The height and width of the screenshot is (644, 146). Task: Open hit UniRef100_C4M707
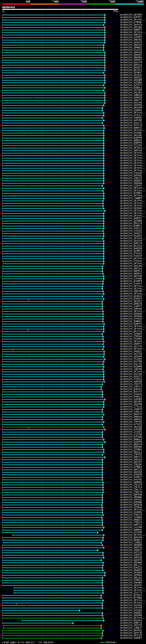131,387
